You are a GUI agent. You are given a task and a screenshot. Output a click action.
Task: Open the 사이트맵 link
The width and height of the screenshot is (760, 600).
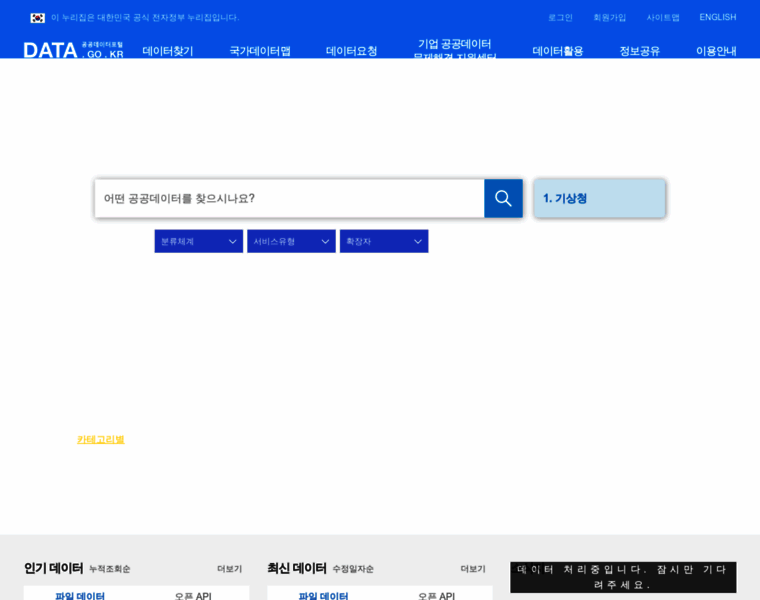tap(663, 17)
